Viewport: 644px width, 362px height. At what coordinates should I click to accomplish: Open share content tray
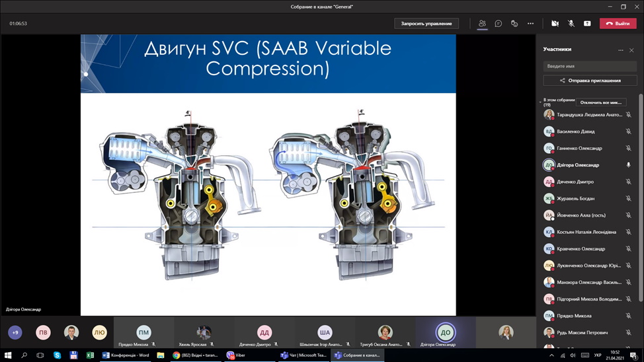coord(587,23)
